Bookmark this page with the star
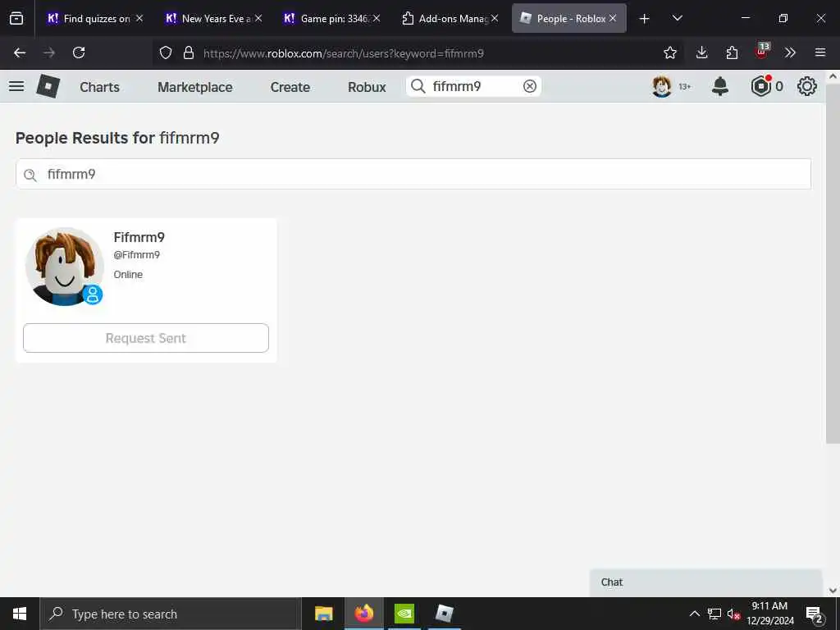The width and height of the screenshot is (840, 630). (669, 52)
